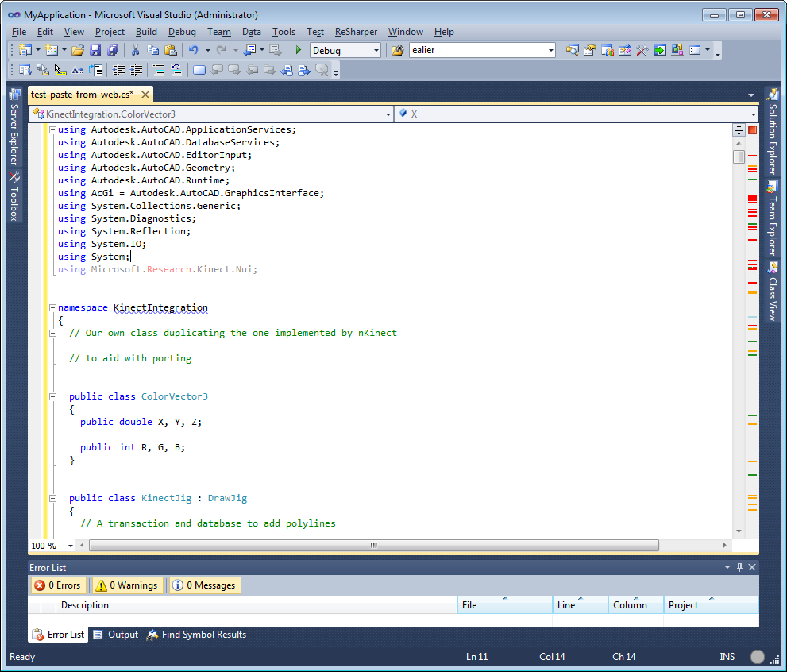The width and height of the screenshot is (787, 672).
Task: Sort the Error List by Description column
Action: tap(85, 605)
